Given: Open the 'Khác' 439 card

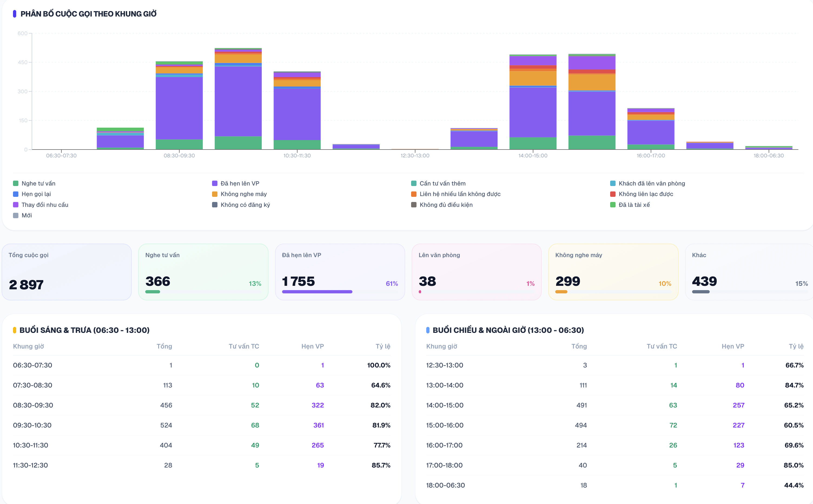Looking at the screenshot, I should point(749,272).
